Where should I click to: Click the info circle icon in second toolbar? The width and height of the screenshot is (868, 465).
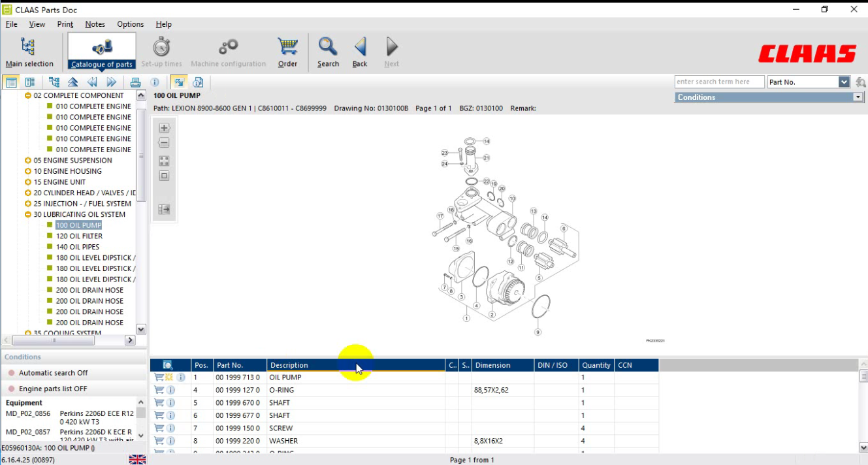point(155,82)
